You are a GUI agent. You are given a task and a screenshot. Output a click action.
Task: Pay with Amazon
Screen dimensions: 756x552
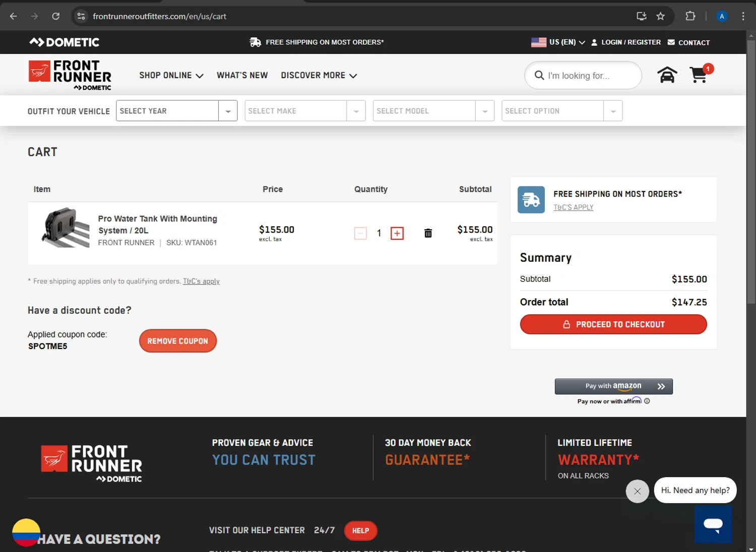point(614,386)
